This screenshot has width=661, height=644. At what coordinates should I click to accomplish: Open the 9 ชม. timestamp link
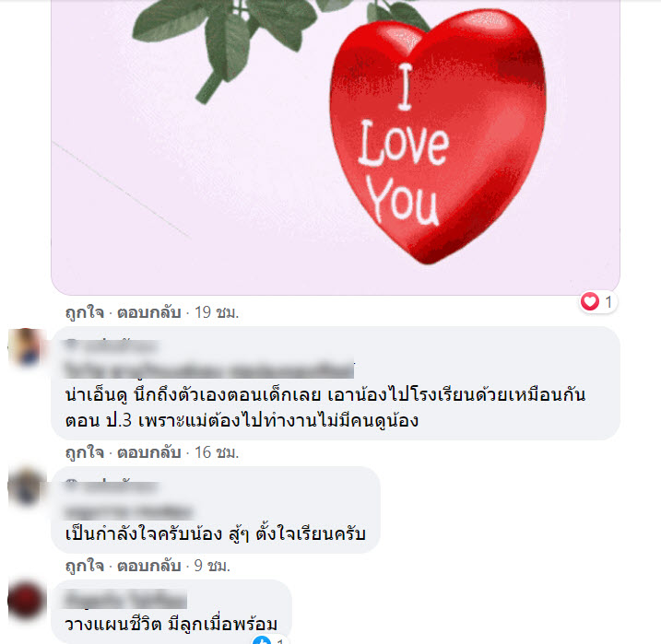pyautogui.click(x=212, y=566)
